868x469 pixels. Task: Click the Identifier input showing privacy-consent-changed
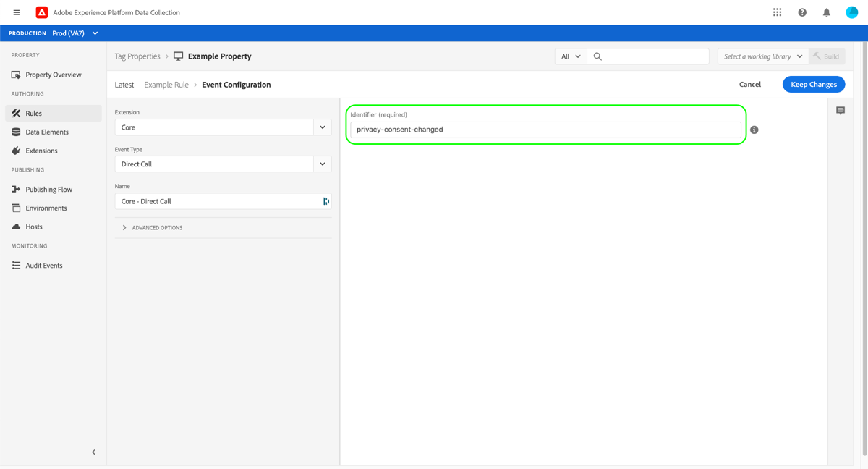545,130
